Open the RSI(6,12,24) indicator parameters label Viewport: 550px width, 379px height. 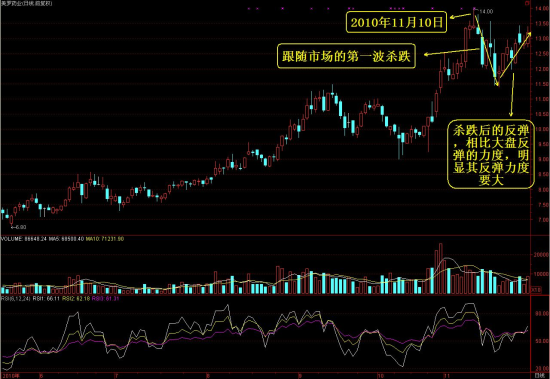point(15,299)
